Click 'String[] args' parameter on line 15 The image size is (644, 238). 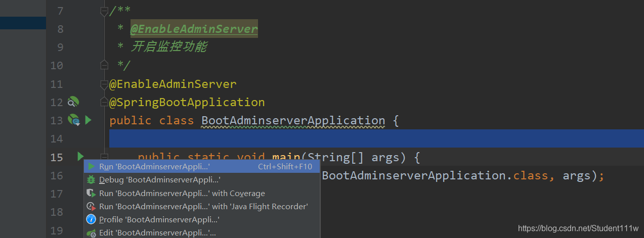coord(357,157)
